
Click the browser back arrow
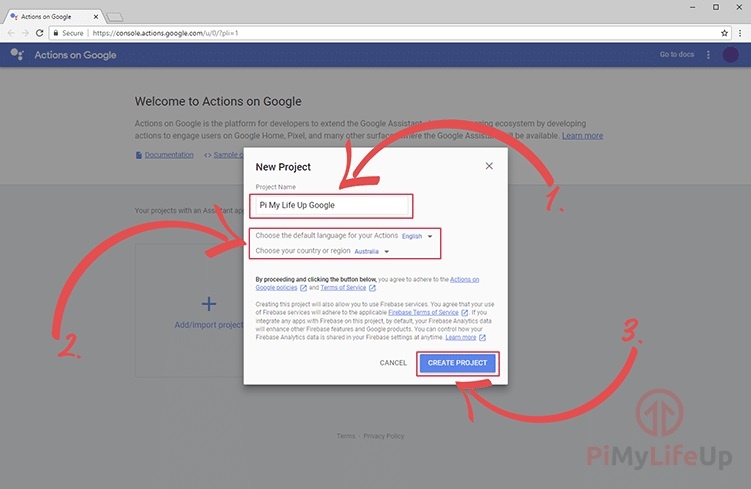point(11,32)
